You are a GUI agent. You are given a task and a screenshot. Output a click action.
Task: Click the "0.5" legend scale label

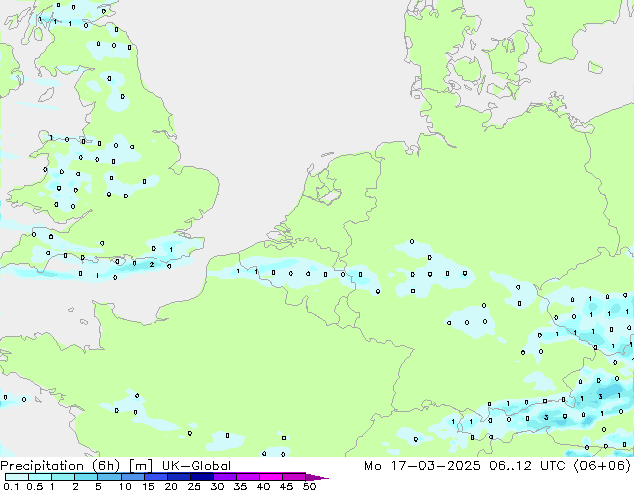(x=35, y=486)
